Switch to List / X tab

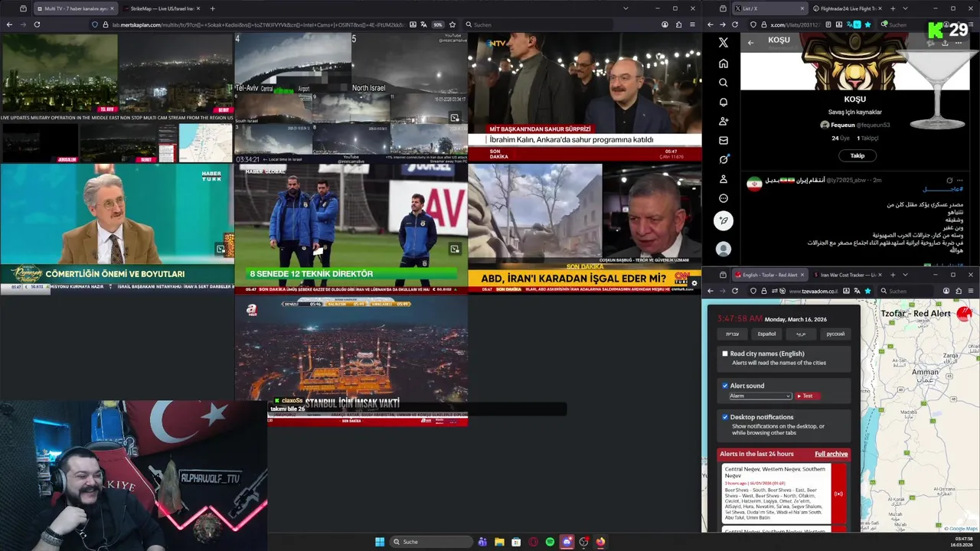[769, 8]
